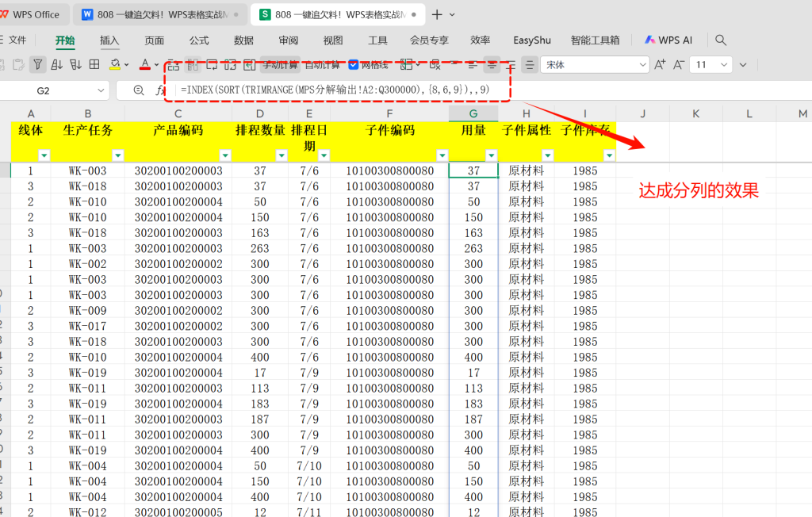
Task: Click cell WK-012 in column B
Action: coord(87,511)
